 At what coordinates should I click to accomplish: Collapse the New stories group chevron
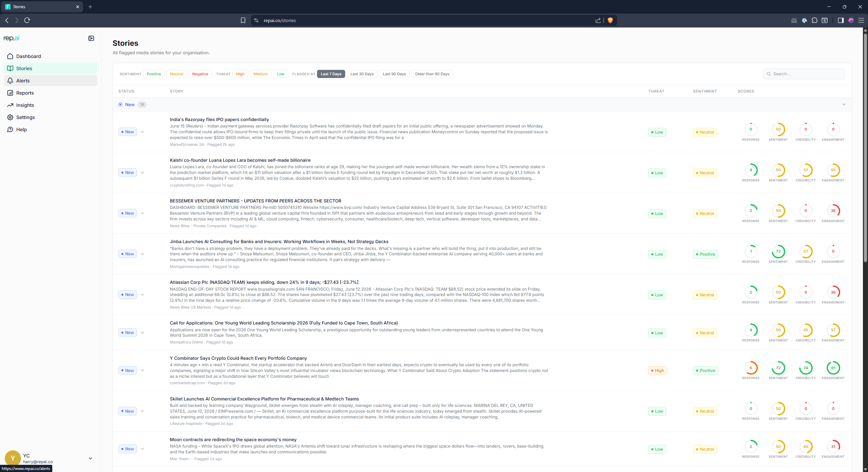coord(844,104)
